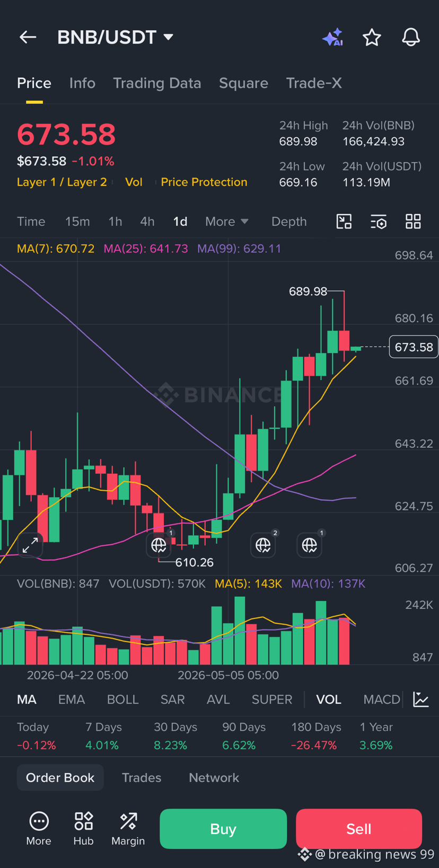Viewport: 439px width, 868px height.
Task: Tap the 30 Days 8.23% performance
Action: click(x=175, y=736)
